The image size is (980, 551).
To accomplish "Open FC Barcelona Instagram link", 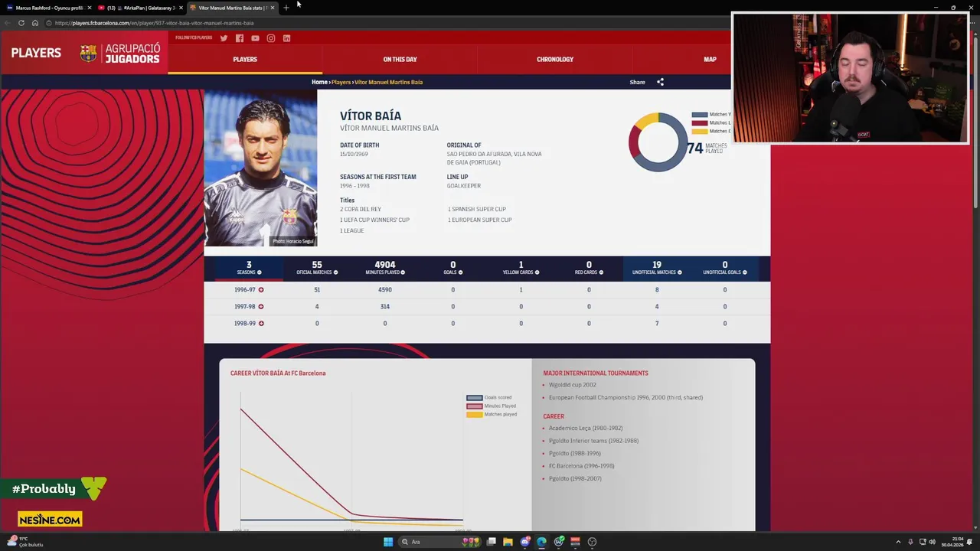I will [270, 38].
